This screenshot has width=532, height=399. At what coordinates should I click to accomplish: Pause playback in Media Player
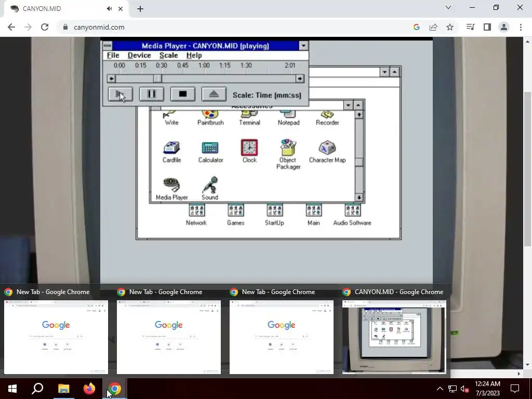click(x=151, y=95)
